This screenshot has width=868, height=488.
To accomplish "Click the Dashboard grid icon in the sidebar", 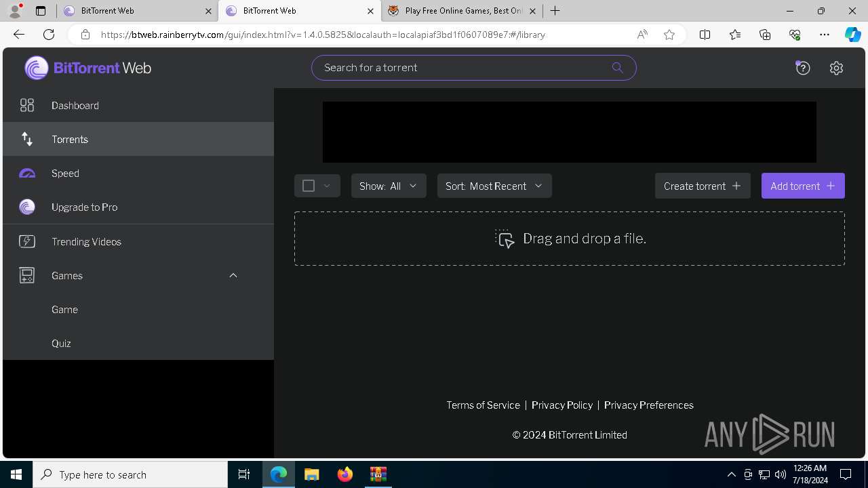I will pyautogui.click(x=27, y=105).
